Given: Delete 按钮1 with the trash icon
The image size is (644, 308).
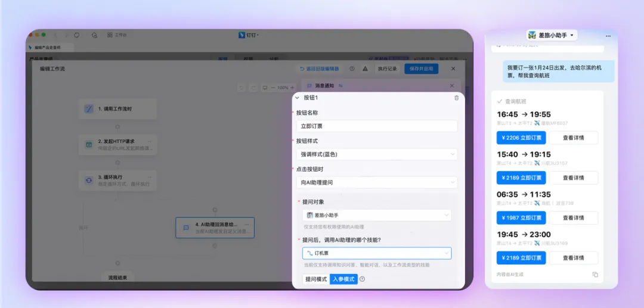Looking at the screenshot, I should pyautogui.click(x=456, y=98).
